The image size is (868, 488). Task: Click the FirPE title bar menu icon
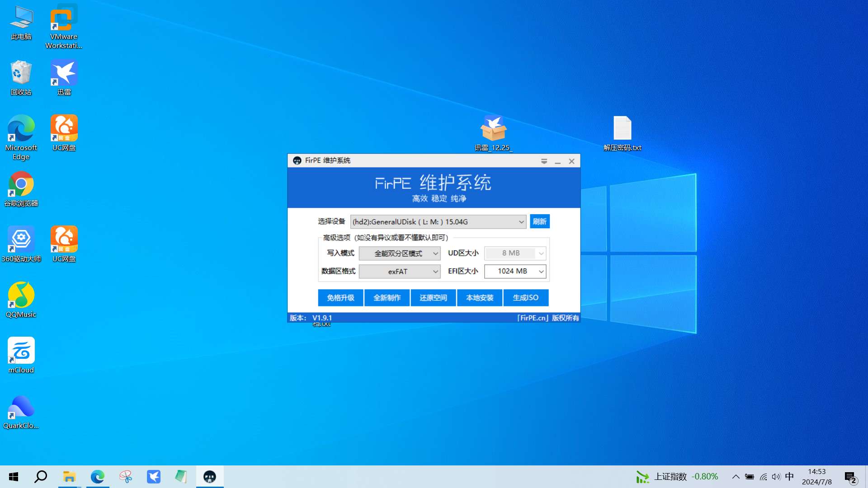544,161
